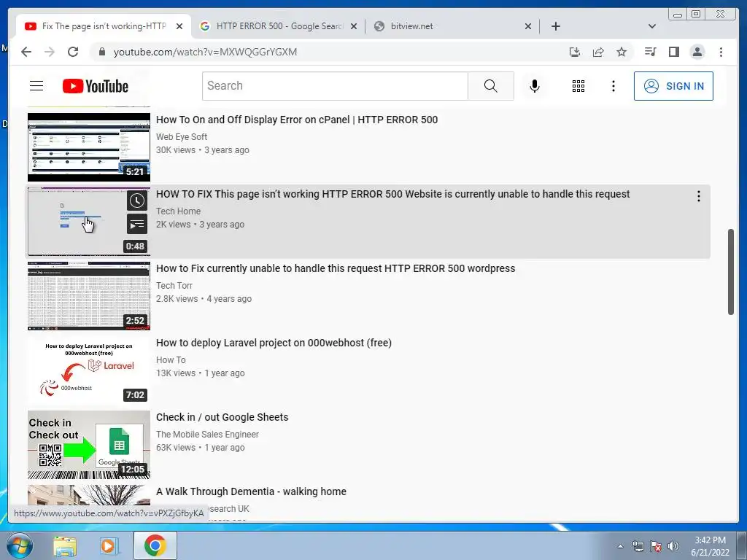Open YouTube settings three-dot menu
This screenshot has width=747, height=560.
pyautogui.click(x=613, y=86)
